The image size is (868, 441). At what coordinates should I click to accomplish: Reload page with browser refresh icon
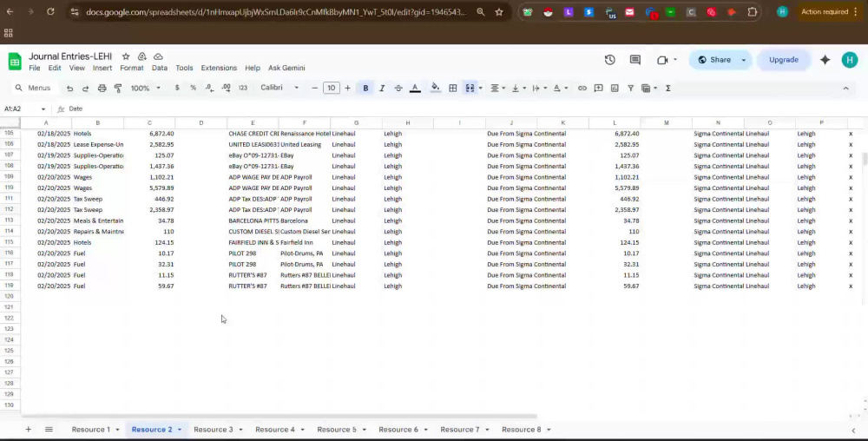coord(50,11)
